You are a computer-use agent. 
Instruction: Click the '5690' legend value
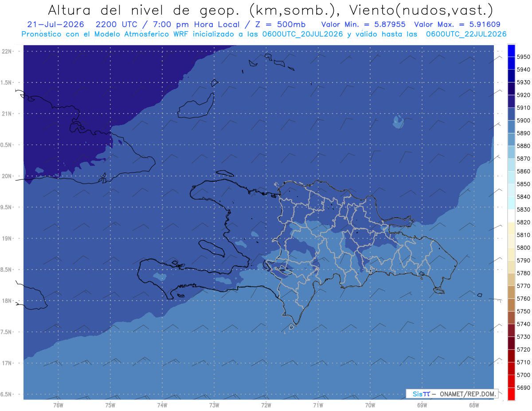coord(523,388)
